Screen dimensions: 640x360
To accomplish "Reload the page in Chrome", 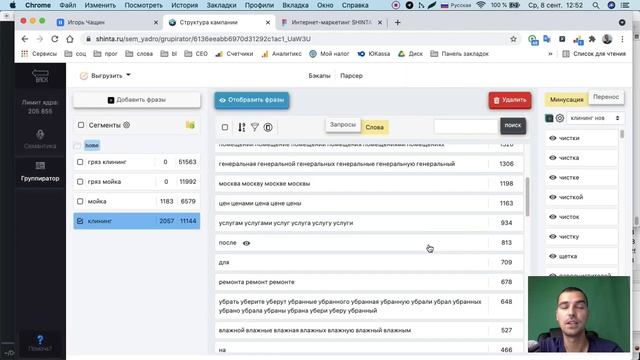I will [55, 39].
